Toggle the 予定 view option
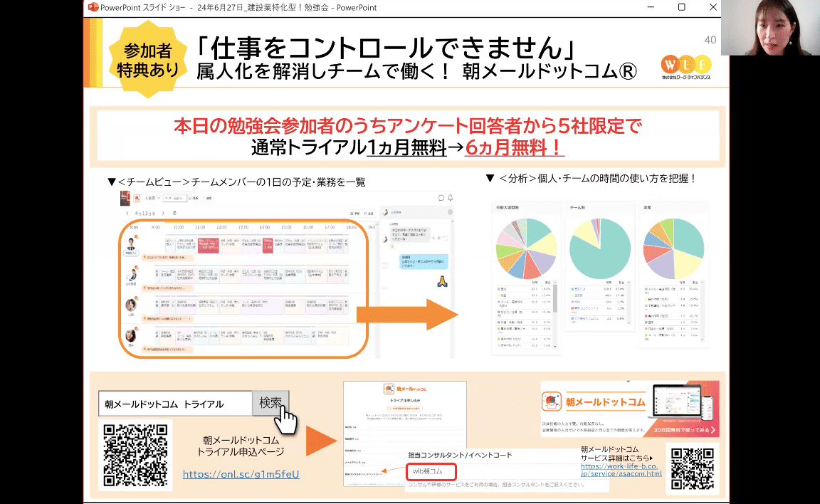Viewport: 820px width, 504px height. [x=354, y=214]
